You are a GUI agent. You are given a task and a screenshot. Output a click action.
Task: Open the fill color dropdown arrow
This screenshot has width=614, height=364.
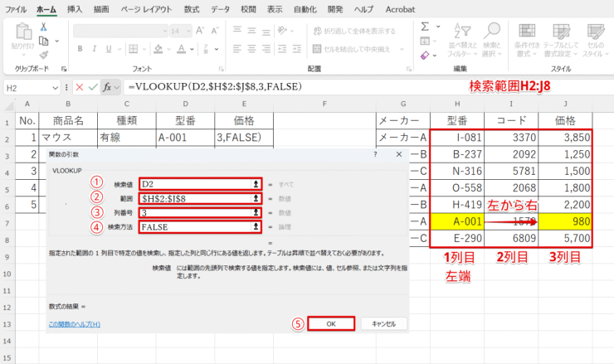click(168, 49)
